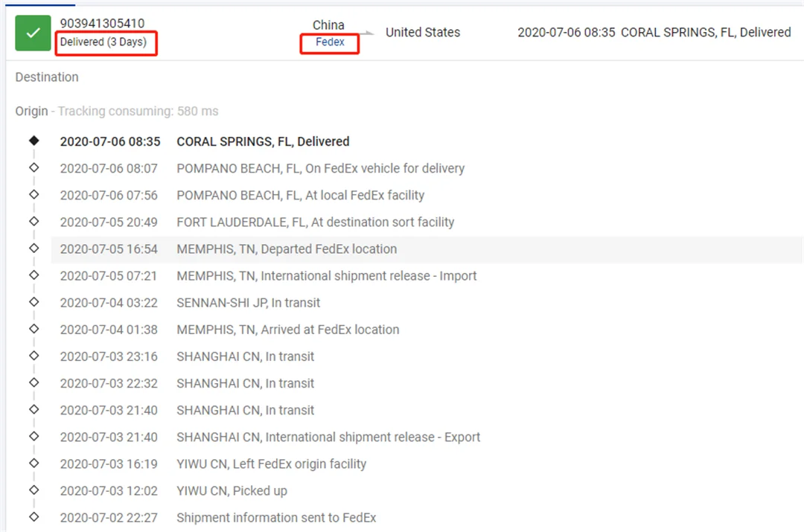Click the Destination section label
The width and height of the screenshot is (804, 532).
[47, 77]
